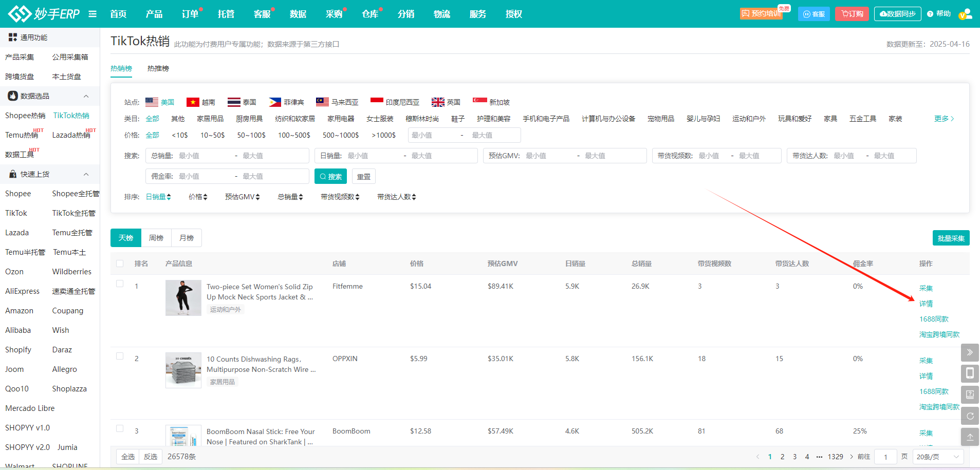Sort by 带货视频数 arrows
The image size is (980, 470).
[357, 197]
